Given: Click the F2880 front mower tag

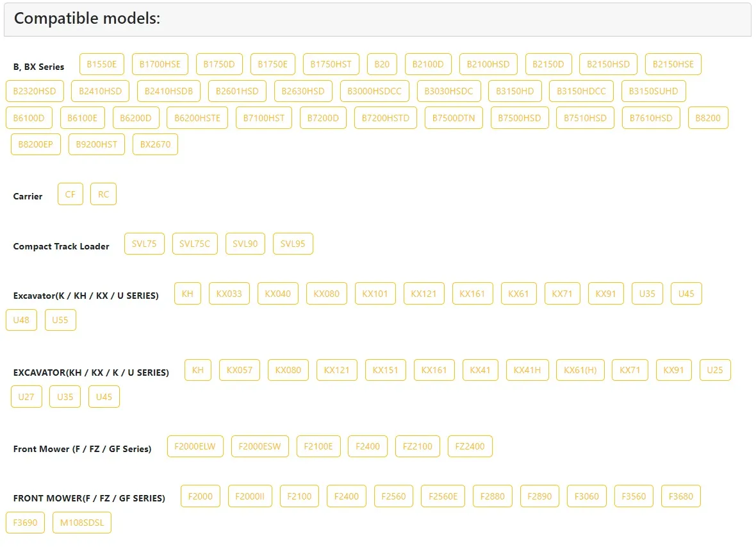Looking at the screenshot, I should [493, 496].
